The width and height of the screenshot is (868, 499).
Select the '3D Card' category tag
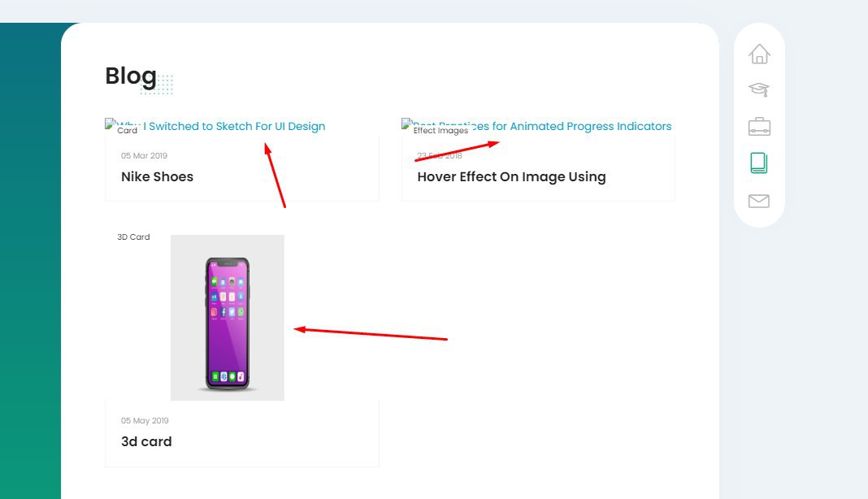click(x=133, y=237)
